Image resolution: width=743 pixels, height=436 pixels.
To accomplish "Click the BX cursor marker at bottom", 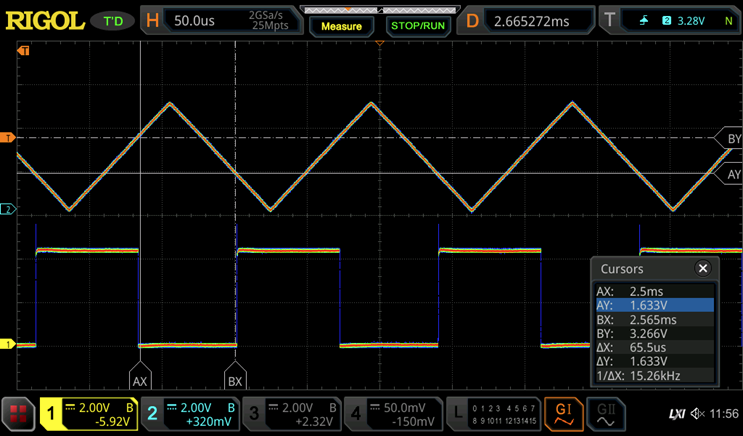I will pyautogui.click(x=235, y=381).
